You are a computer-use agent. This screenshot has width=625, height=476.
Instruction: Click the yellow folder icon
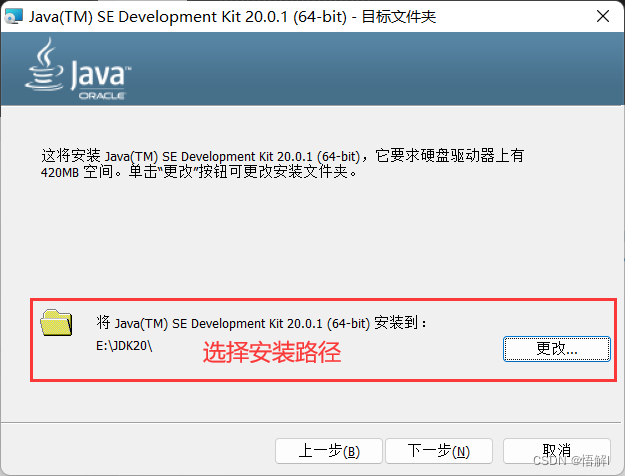click(56, 323)
